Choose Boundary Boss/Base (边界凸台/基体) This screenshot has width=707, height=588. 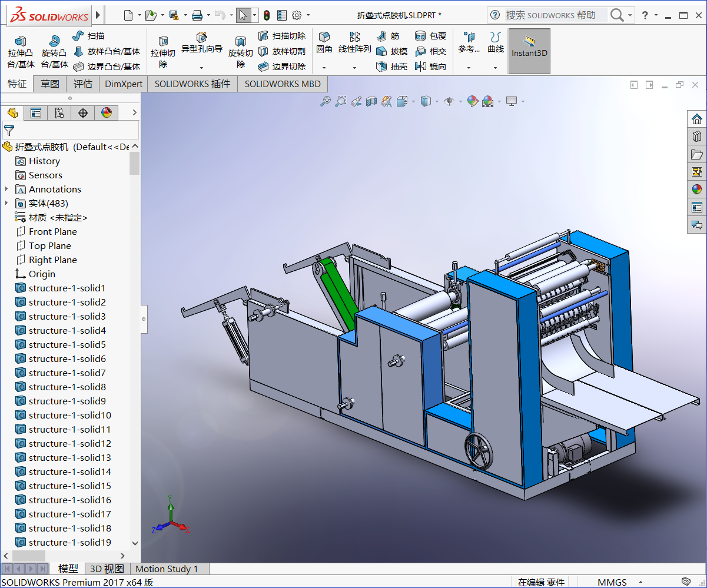click(x=107, y=67)
